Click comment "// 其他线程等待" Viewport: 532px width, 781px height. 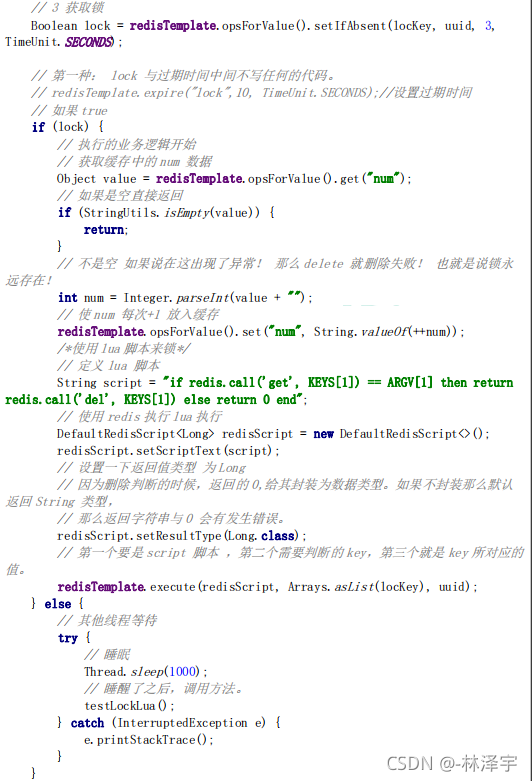pos(107,621)
